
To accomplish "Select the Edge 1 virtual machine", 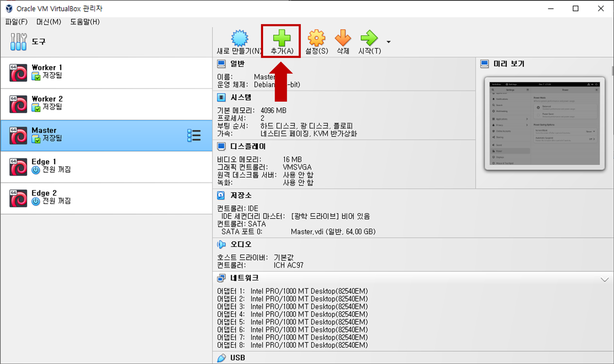I will [106, 167].
